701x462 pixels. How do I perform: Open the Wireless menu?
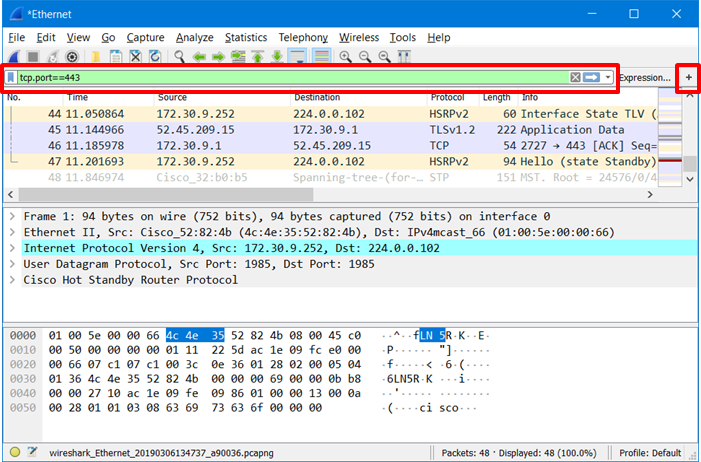[x=359, y=38]
